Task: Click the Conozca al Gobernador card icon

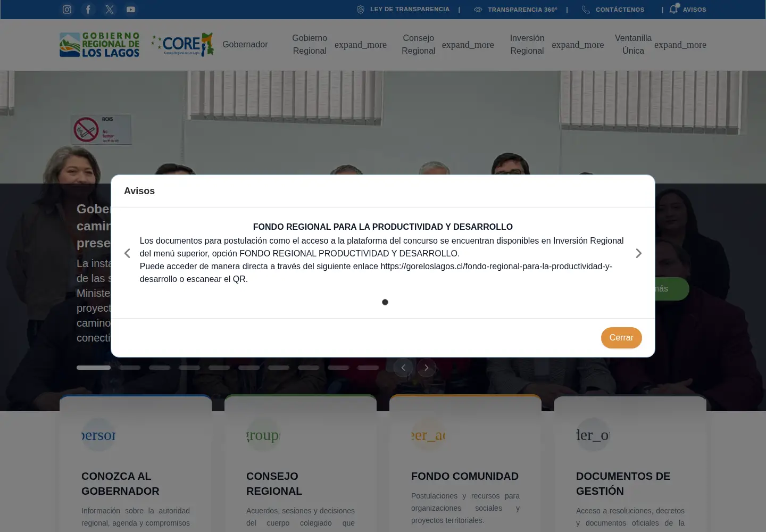Action: [x=98, y=435]
